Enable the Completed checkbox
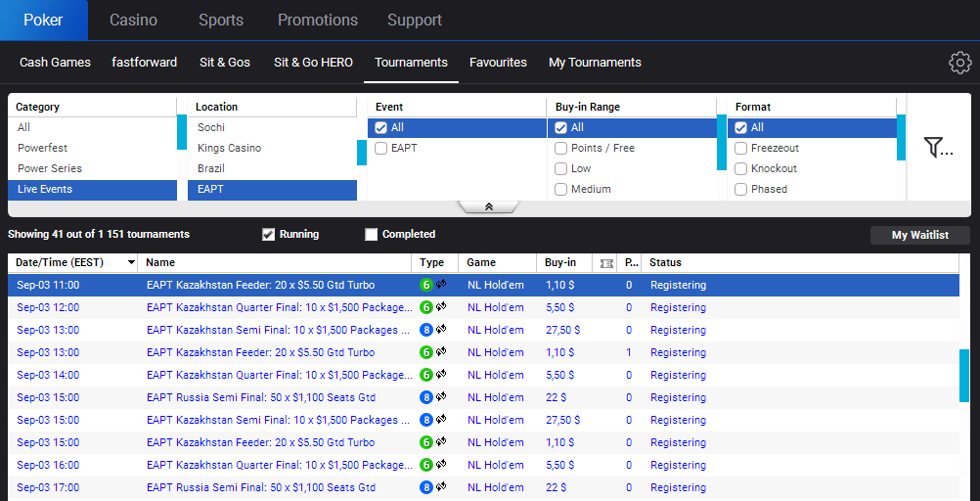980x501 pixels. click(371, 235)
